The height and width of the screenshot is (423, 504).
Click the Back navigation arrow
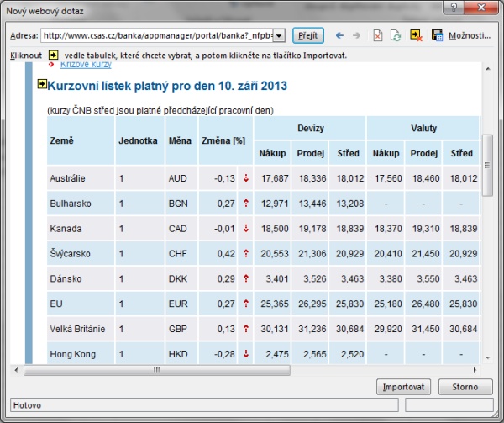(x=339, y=35)
